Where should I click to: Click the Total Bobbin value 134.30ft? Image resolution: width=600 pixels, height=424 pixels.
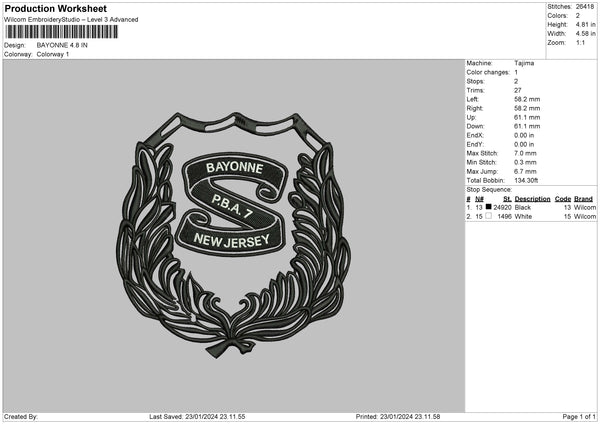click(526, 180)
